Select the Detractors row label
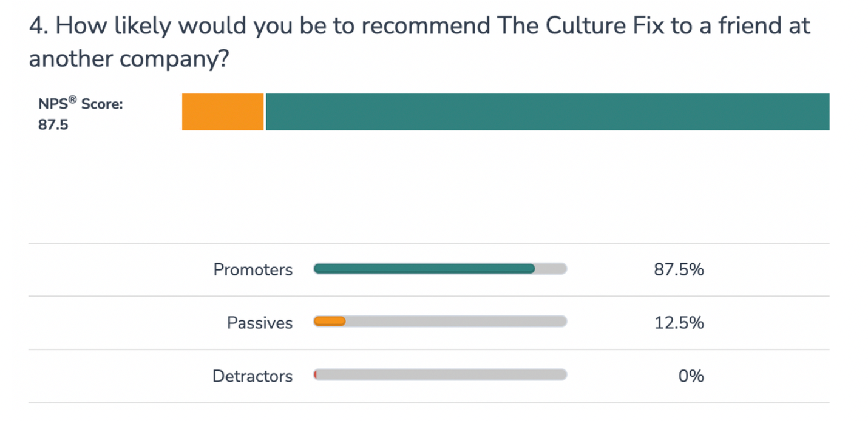Image resolution: width=868 pixels, height=421 pixels. pos(252,376)
